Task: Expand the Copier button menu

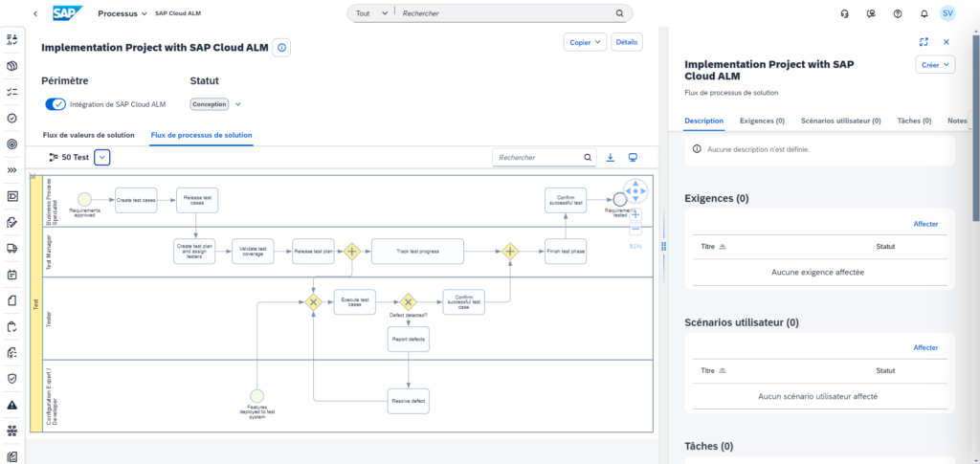Action: (x=585, y=42)
